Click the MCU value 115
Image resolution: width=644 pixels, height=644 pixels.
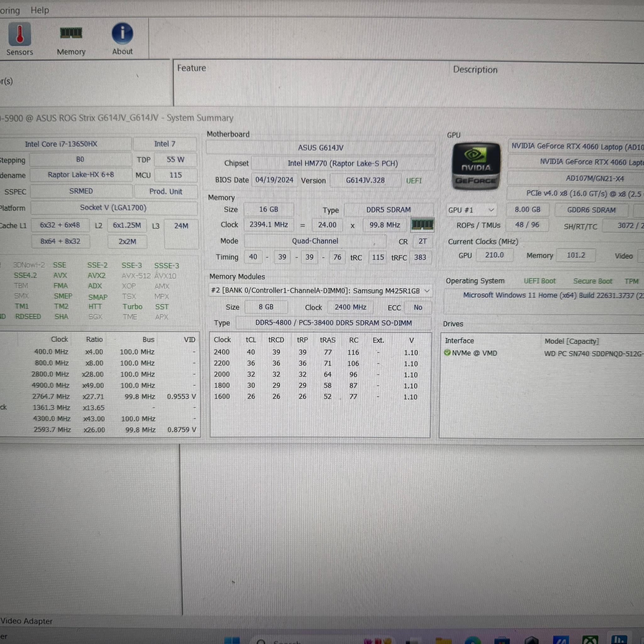175,175
